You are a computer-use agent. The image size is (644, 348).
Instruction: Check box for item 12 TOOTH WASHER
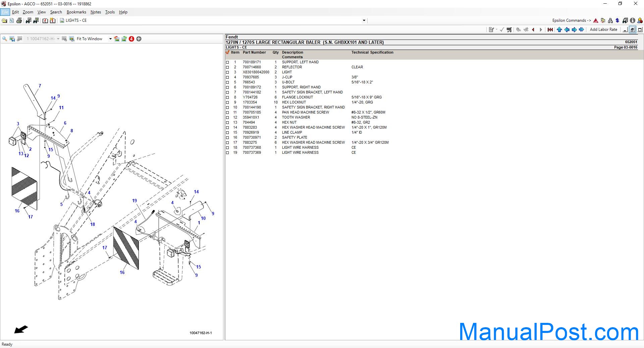pos(227,118)
